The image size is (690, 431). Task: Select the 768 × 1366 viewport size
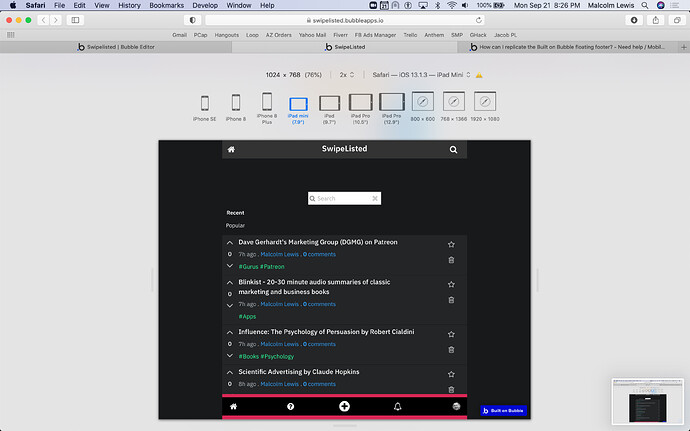(454, 106)
